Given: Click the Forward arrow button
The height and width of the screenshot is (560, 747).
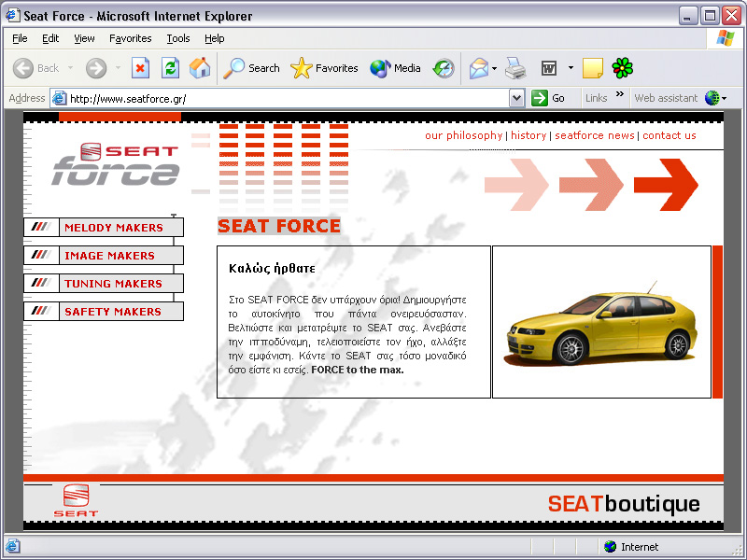Looking at the screenshot, I should (96, 68).
